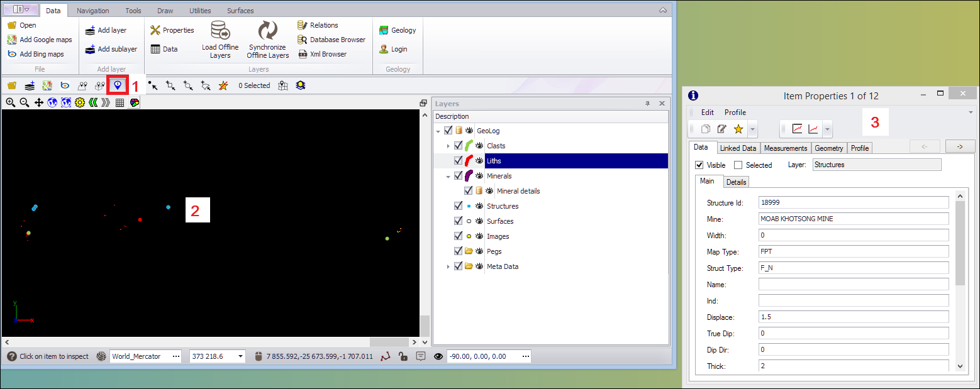Click the Synchronize Offline Layers icon
The width and height of the screenshot is (980, 389).
(268, 31)
